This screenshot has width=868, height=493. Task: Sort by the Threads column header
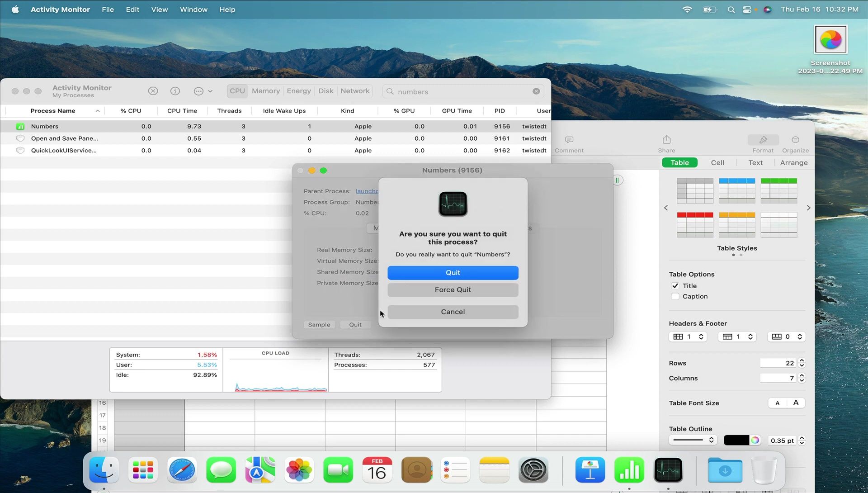tap(229, 111)
